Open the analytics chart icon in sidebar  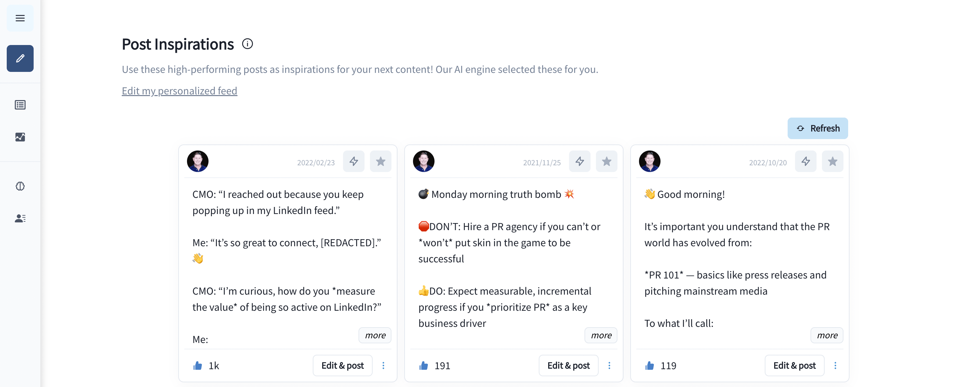[20, 137]
